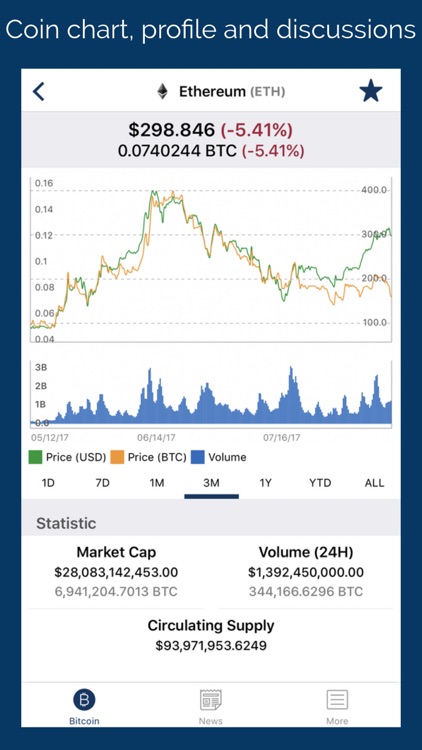Click the 05/12/17 date axis label
Screen dimensions: 422x750
pos(50,437)
